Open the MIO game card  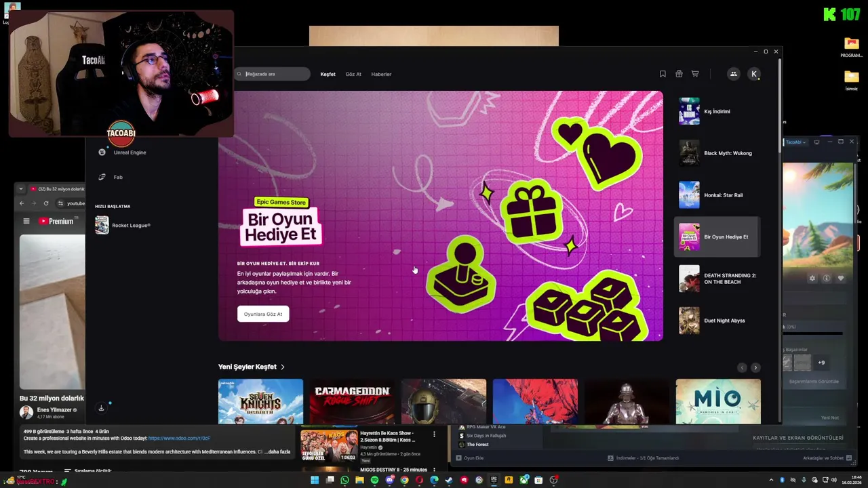[x=718, y=401]
